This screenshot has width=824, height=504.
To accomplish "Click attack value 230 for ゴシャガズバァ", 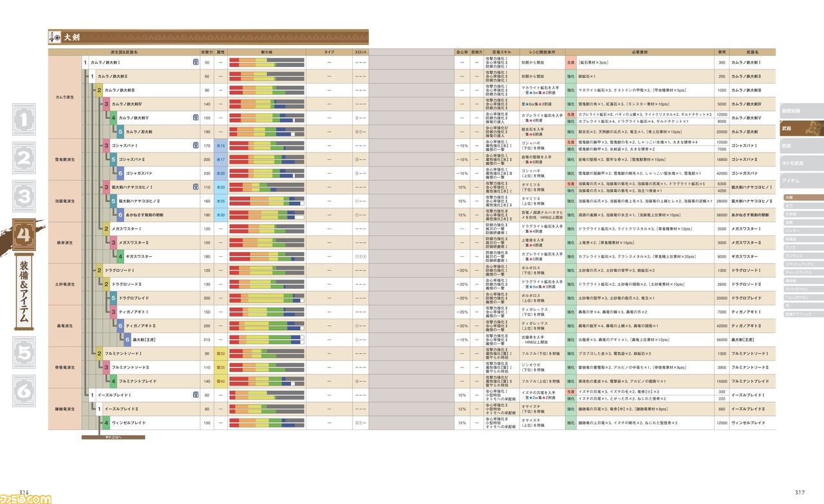I will click(x=207, y=173).
